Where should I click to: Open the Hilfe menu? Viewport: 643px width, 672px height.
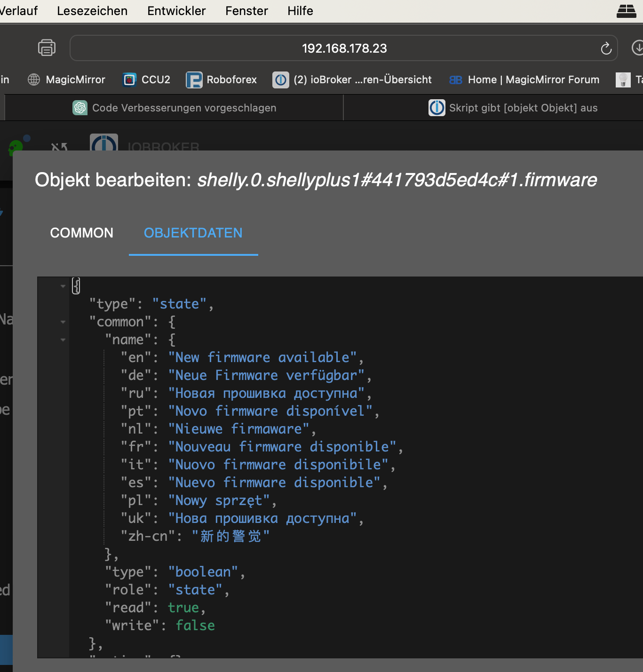click(x=300, y=11)
